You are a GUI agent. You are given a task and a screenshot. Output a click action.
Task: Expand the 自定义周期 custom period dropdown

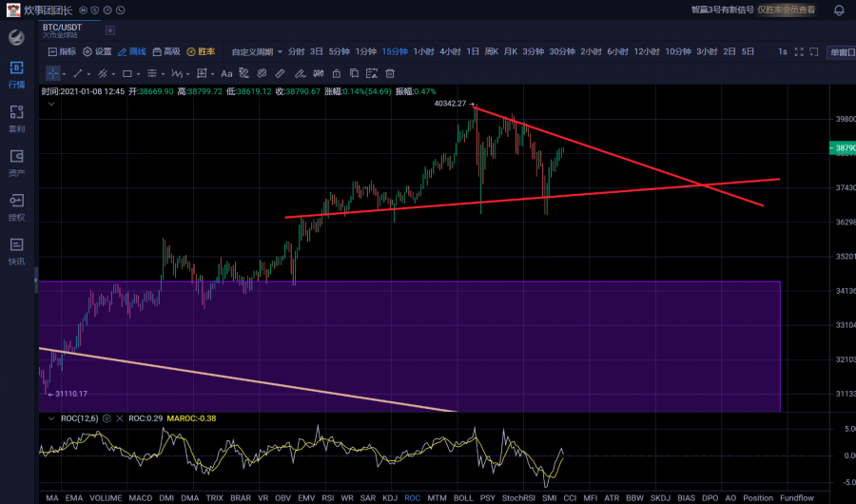257,51
